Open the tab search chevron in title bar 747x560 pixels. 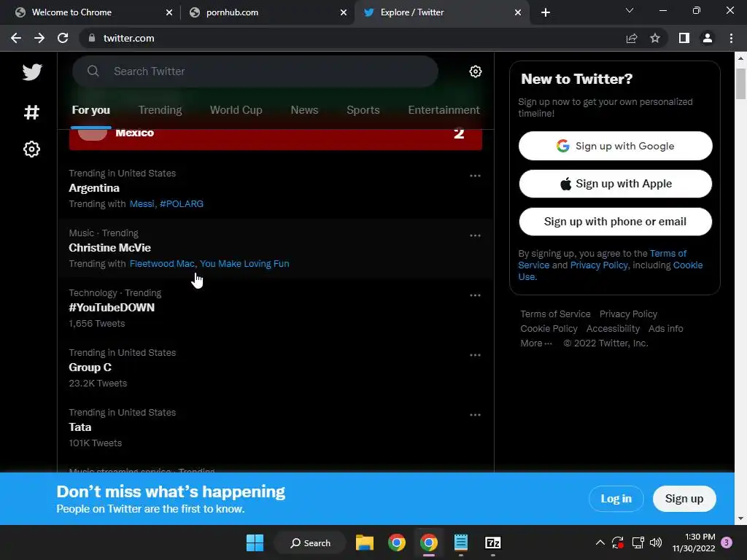pyautogui.click(x=630, y=10)
